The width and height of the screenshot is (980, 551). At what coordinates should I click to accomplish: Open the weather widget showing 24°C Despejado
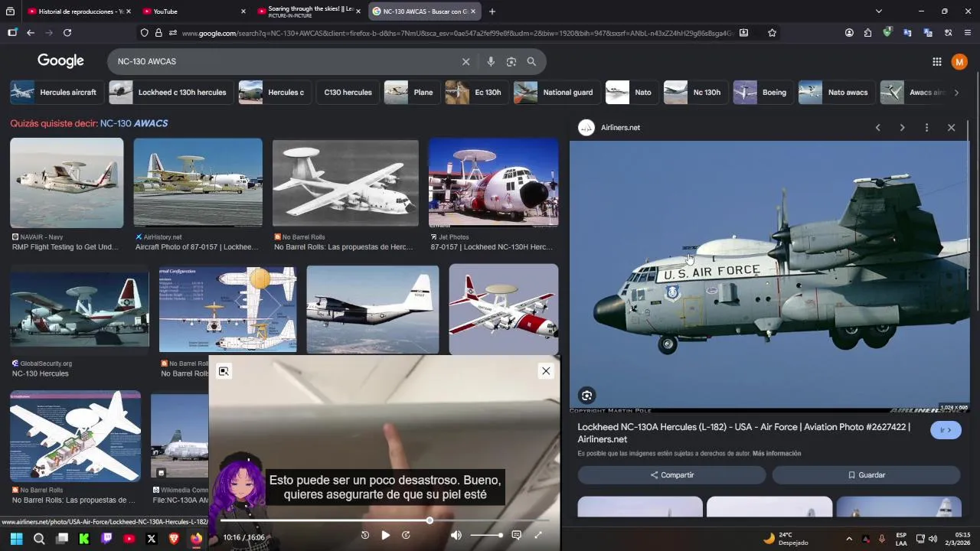coord(786,539)
